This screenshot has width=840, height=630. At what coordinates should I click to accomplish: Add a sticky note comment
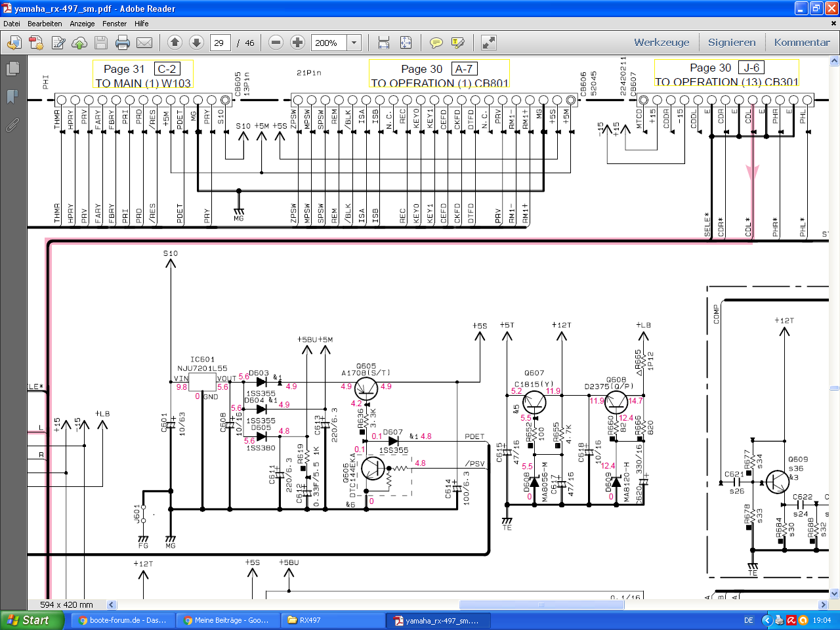(x=436, y=43)
